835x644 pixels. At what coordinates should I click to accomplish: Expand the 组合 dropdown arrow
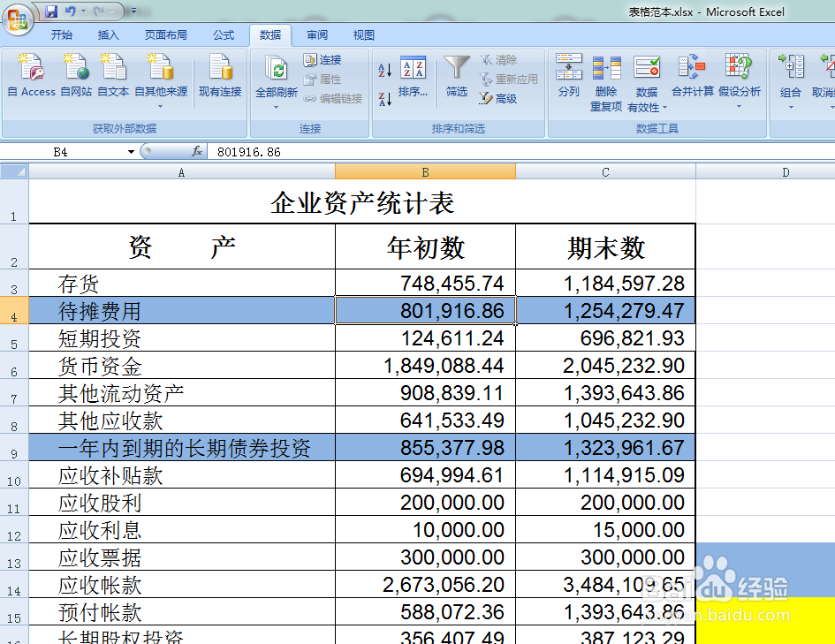pyautogui.click(x=791, y=108)
